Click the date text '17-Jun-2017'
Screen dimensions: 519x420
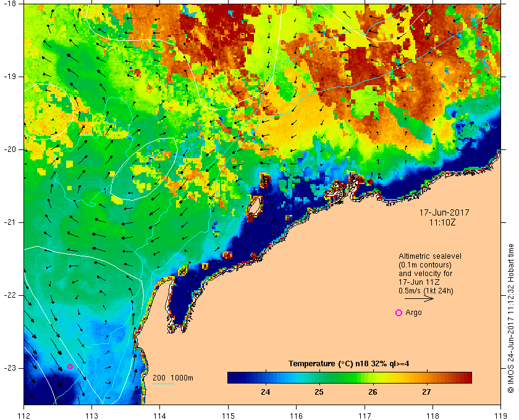pos(444,212)
